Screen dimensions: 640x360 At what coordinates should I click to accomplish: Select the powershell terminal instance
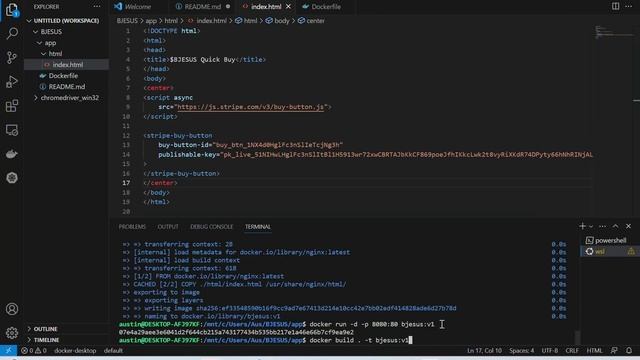pos(609,240)
